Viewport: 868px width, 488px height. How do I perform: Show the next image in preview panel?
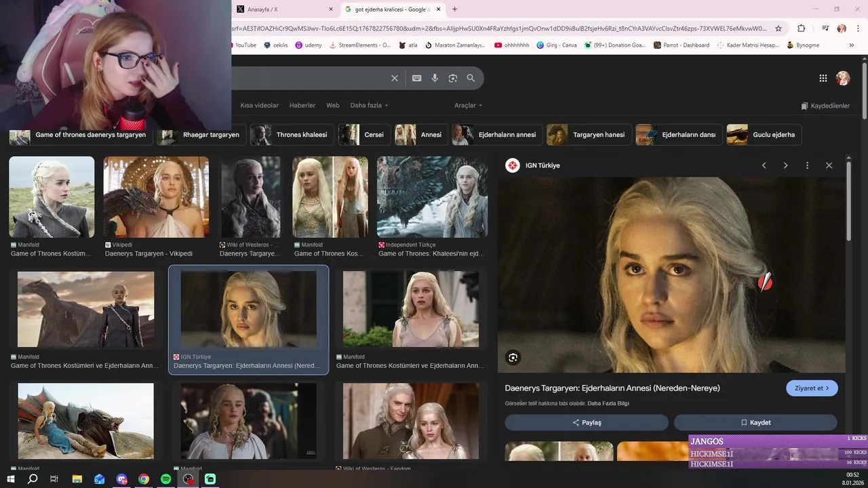[785, 165]
